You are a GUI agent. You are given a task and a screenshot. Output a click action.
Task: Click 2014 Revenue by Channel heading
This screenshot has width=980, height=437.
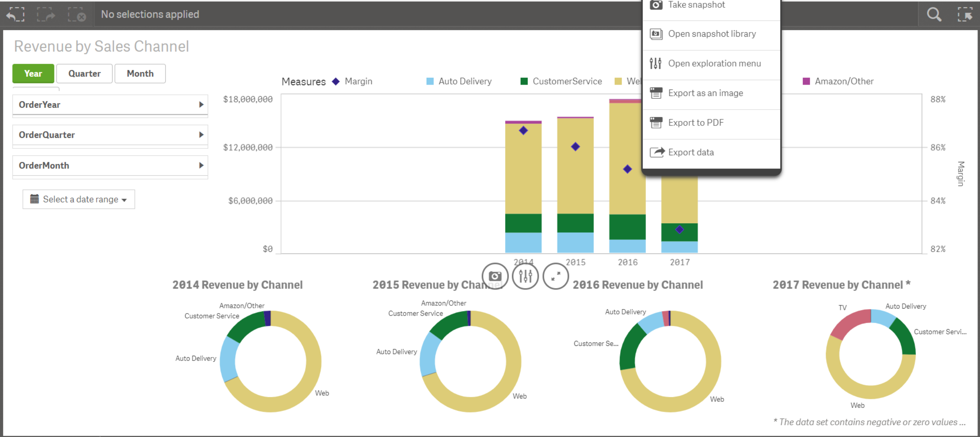[237, 285]
